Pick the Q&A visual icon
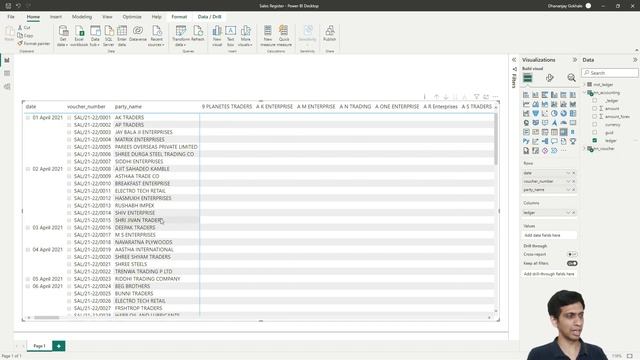Screen dimensions: 640x360 tap(554, 141)
